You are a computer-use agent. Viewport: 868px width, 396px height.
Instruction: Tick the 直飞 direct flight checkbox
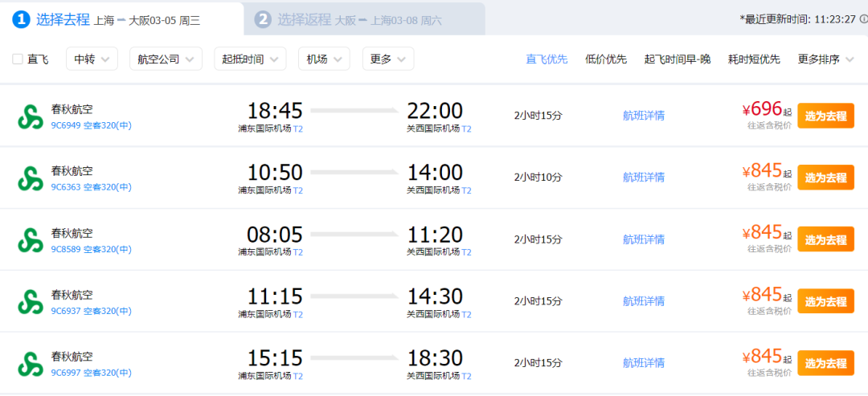[x=18, y=59]
